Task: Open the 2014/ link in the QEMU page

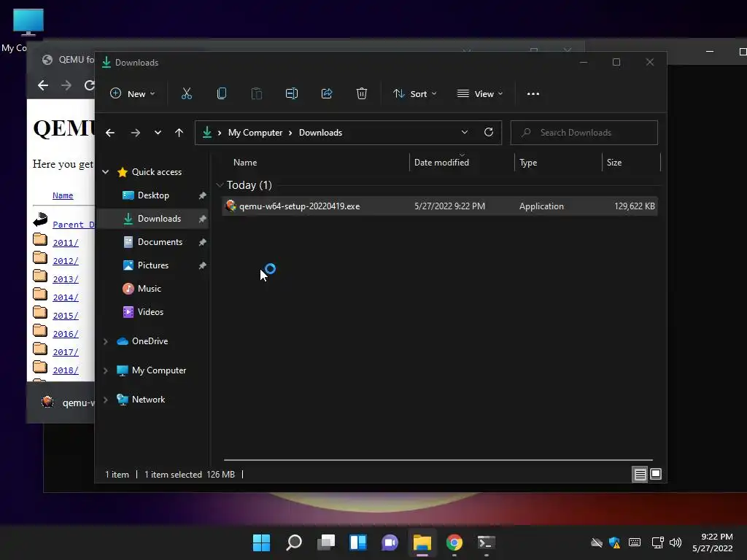Action: pyautogui.click(x=66, y=297)
